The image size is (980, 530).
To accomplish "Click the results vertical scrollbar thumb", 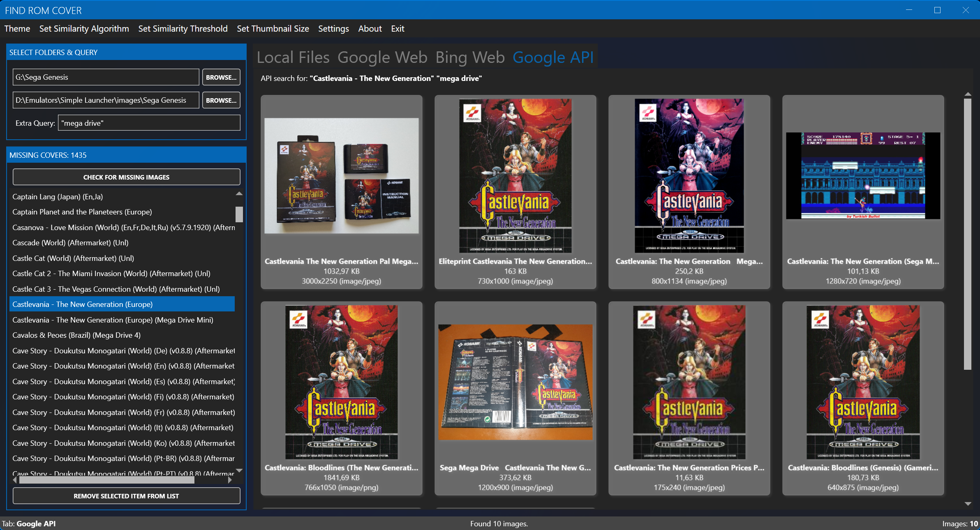I will point(968,234).
